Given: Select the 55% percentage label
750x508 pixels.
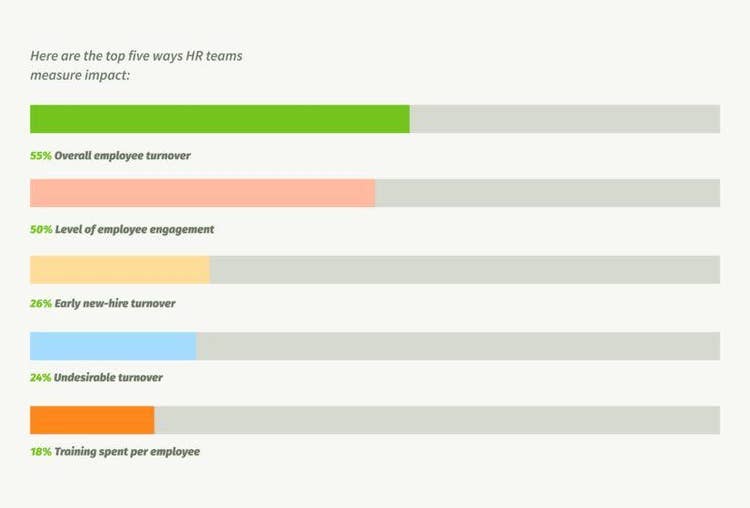Looking at the screenshot, I should click(x=41, y=155).
